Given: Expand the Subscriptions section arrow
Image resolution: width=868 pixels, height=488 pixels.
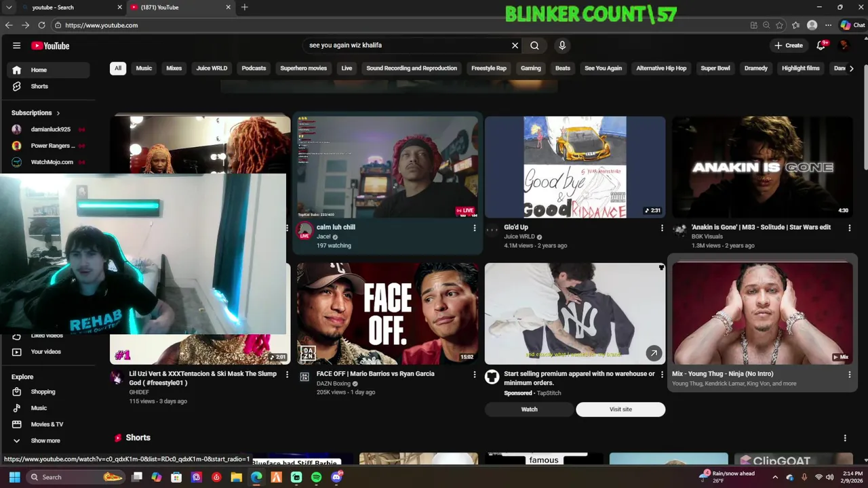Looking at the screenshot, I should (58, 113).
